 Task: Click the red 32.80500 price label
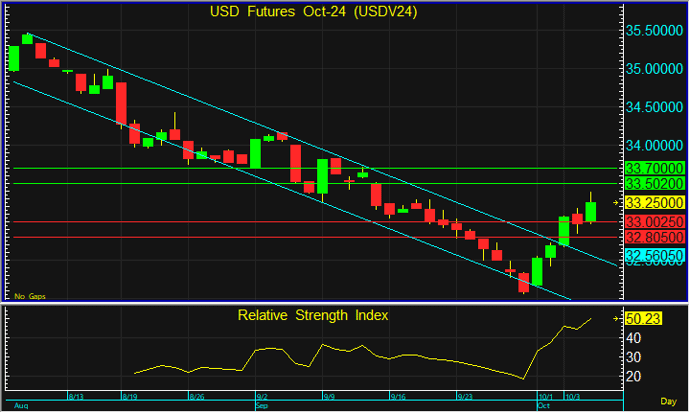654,237
